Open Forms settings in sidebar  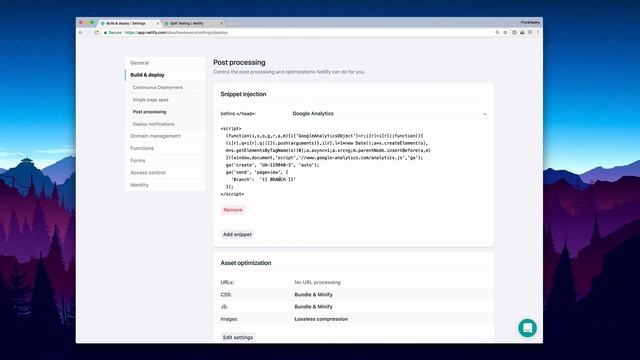pos(138,160)
